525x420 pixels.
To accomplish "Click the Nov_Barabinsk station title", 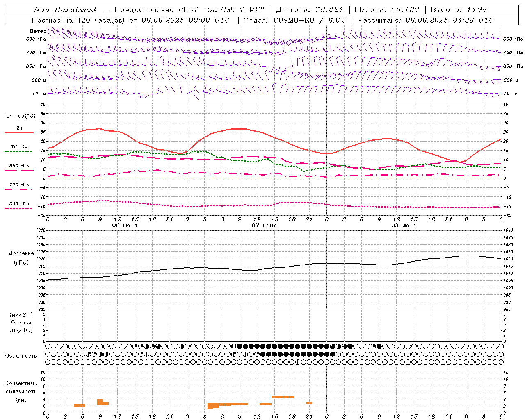I will pos(66,10).
